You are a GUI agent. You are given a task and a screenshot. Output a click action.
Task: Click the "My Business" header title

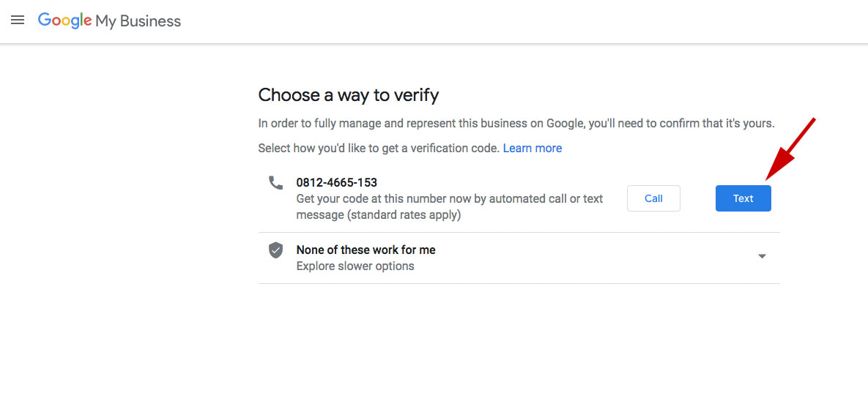point(138,21)
